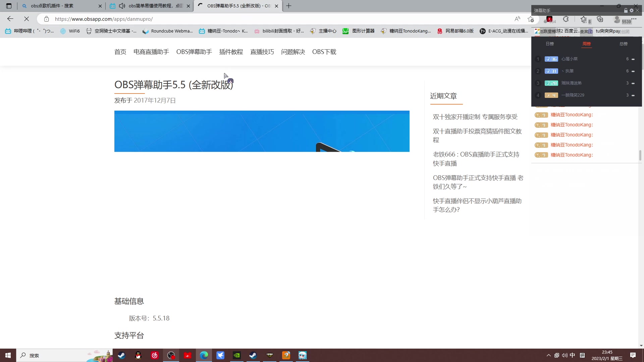
Task: Switch to the 总榜 ranking tab
Action: 624,44
